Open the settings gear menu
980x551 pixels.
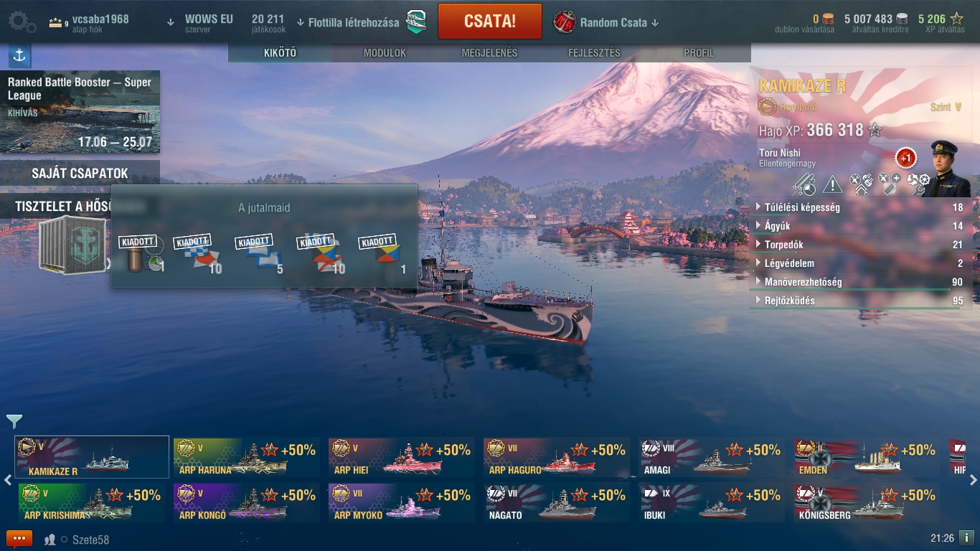pos(22,22)
